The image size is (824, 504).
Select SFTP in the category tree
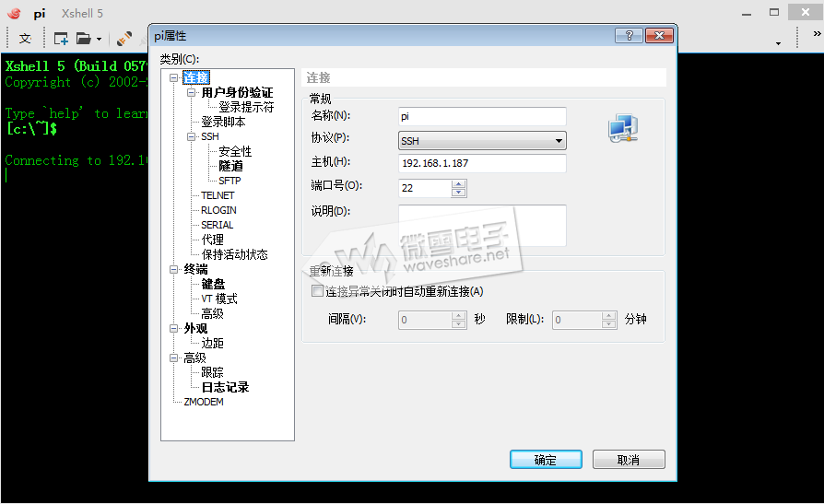(230, 181)
